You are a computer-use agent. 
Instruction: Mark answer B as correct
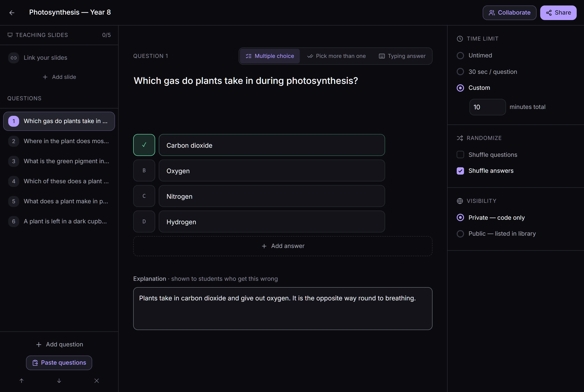[x=144, y=170]
